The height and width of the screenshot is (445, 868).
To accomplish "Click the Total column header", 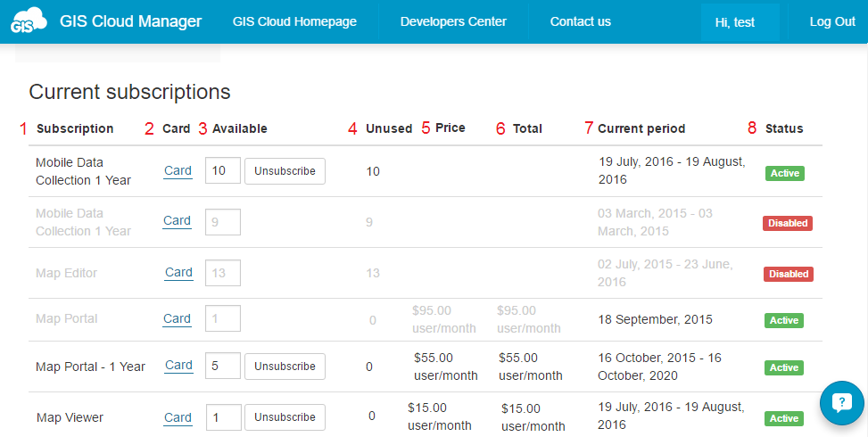I will [x=527, y=128].
